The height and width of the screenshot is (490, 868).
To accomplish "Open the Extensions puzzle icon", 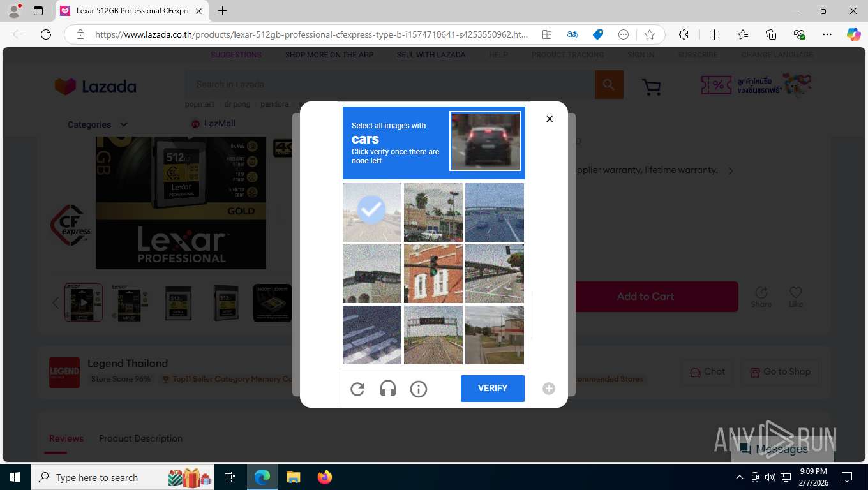I will click(684, 34).
